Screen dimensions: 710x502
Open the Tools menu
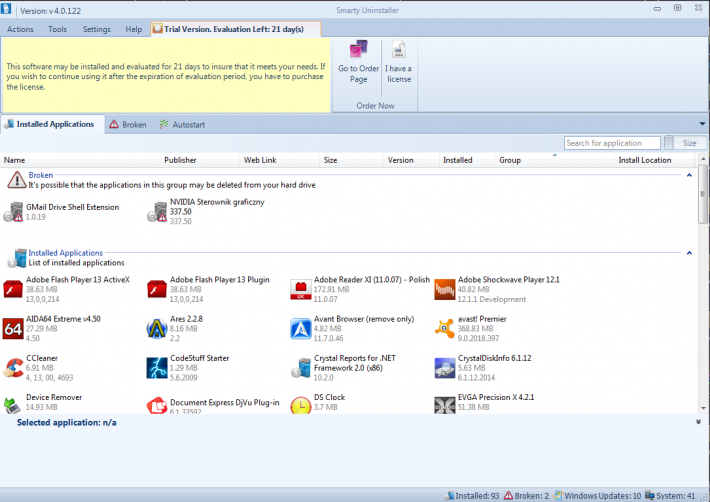click(58, 29)
